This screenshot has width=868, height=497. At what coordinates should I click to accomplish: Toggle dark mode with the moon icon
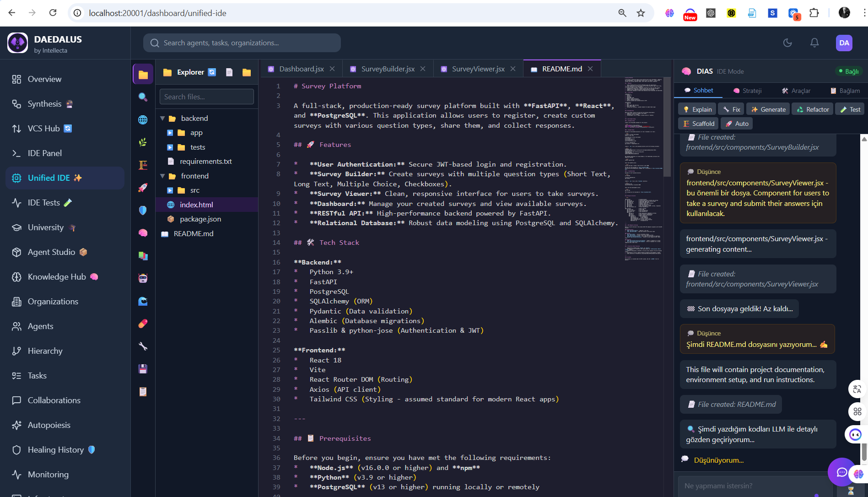787,43
